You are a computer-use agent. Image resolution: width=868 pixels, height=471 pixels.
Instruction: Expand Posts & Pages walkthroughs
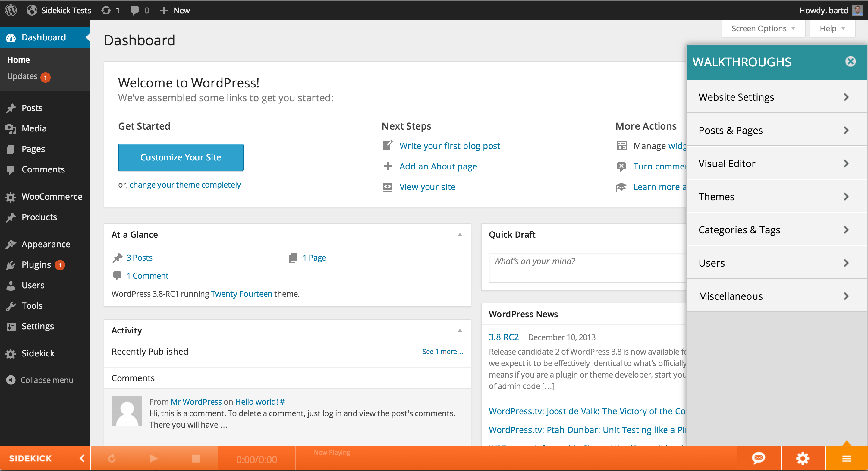click(777, 130)
